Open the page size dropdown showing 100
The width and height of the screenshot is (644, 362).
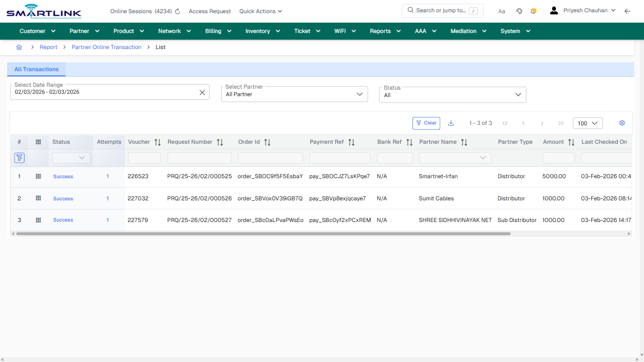click(587, 123)
